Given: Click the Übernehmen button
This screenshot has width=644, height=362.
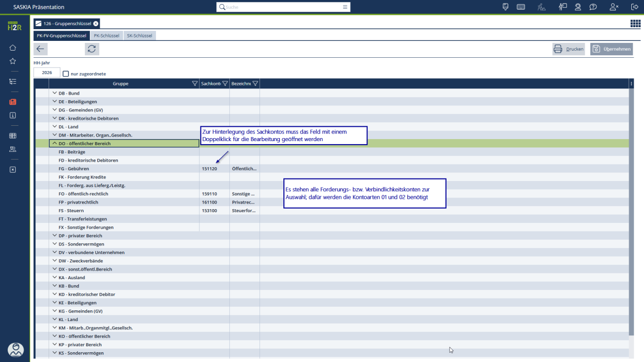Looking at the screenshot, I should point(611,49).
